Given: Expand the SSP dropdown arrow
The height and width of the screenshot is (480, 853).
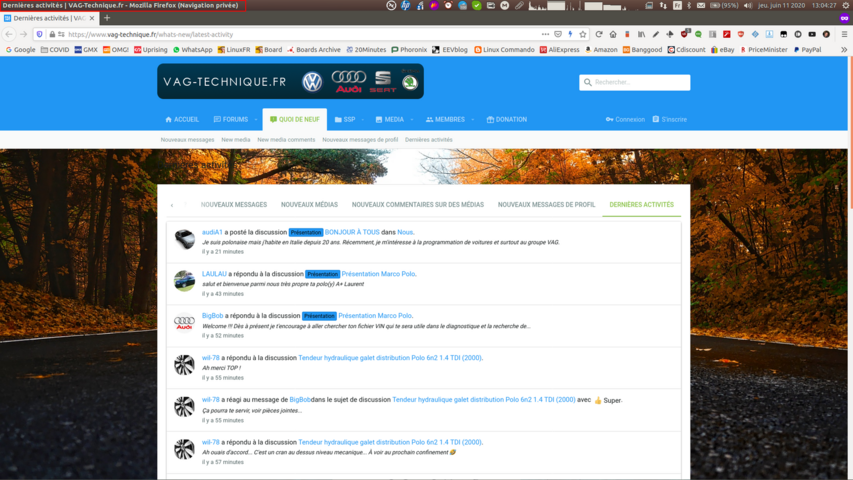Looking at the screenshot, I should tap(364, 119).
